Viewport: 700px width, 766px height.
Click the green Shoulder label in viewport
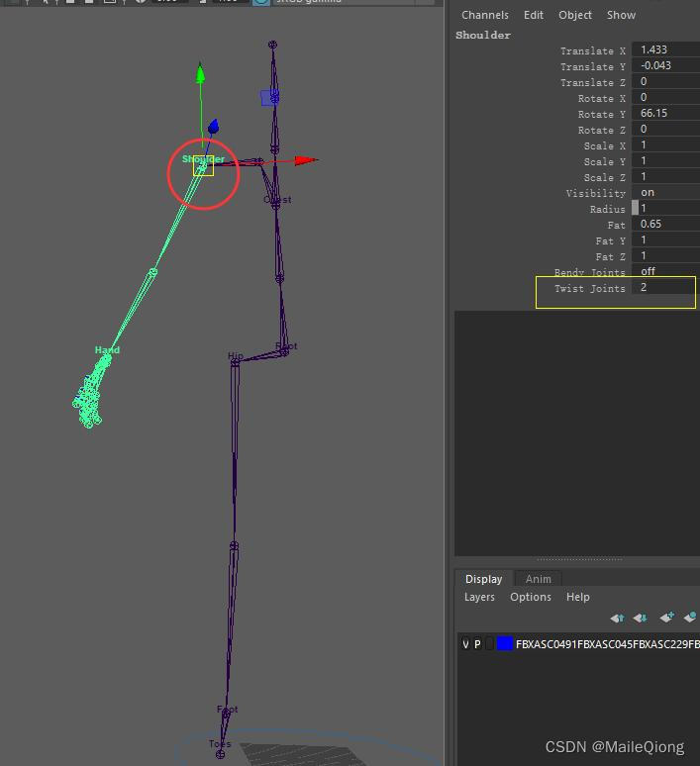203,159
